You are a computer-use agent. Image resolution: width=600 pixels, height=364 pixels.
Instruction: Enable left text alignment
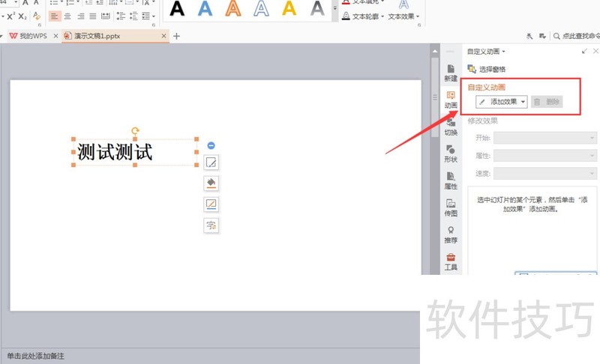(x=55, y=16)
